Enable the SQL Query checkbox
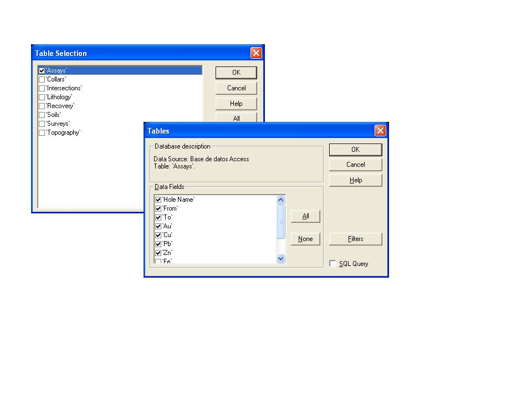Viewport: 532px width, 399px height. click(332, 264)
